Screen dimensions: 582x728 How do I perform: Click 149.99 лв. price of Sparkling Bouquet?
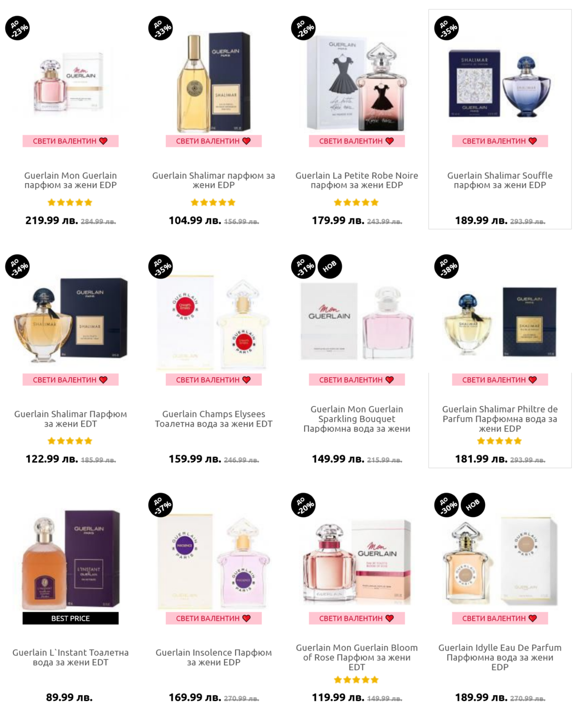[338, 459]
